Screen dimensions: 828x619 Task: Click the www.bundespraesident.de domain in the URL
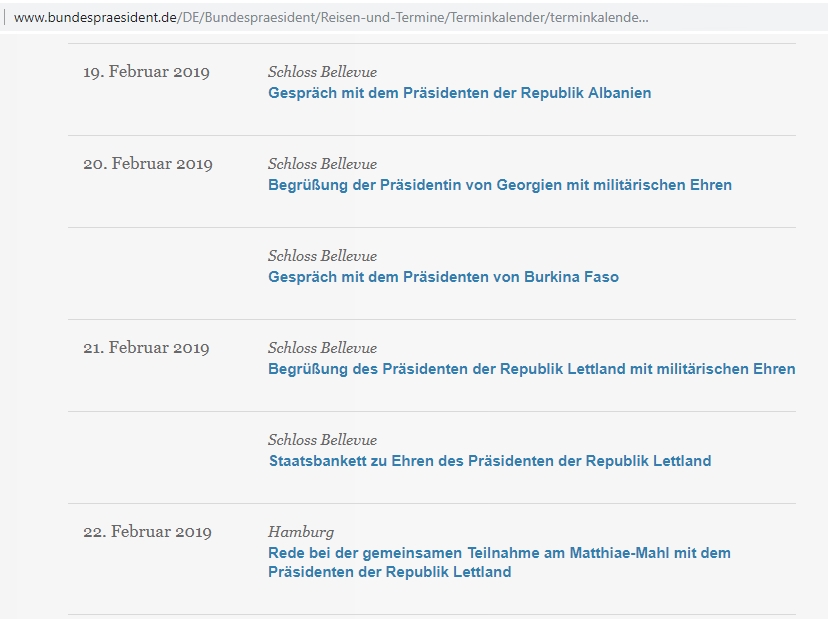95,18
